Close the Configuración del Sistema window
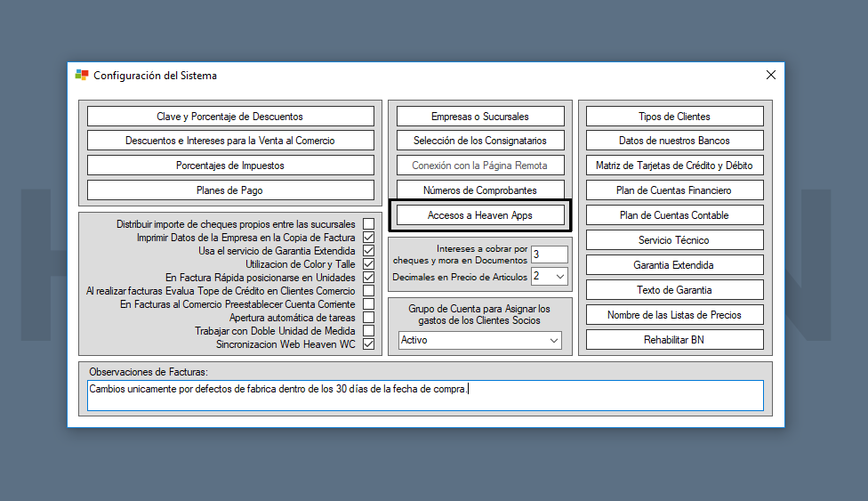The width and height of the screenshot is (868, 501). pos(770,75)
